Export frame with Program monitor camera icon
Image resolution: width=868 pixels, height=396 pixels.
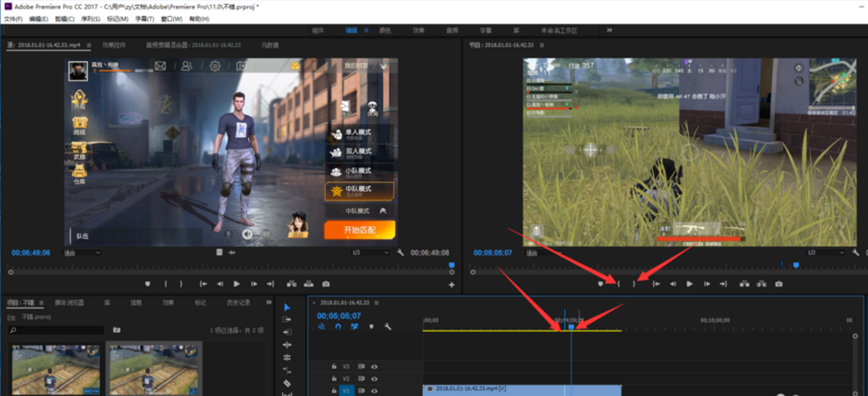click(x=779, y=284)
